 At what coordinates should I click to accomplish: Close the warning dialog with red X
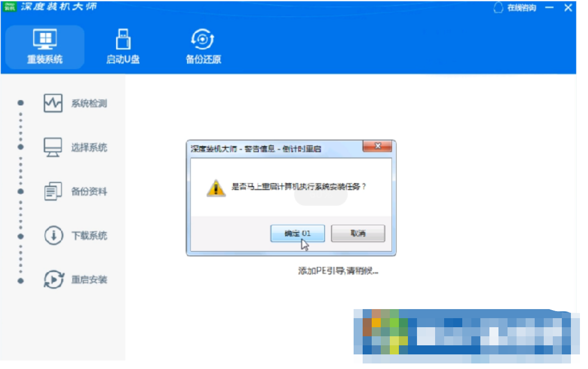378,146
